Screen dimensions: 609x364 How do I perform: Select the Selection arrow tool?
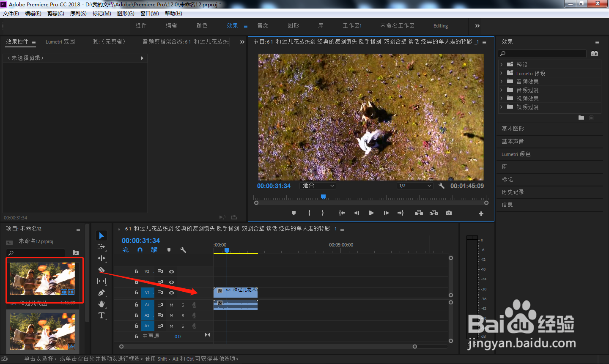tap(101, 235)
